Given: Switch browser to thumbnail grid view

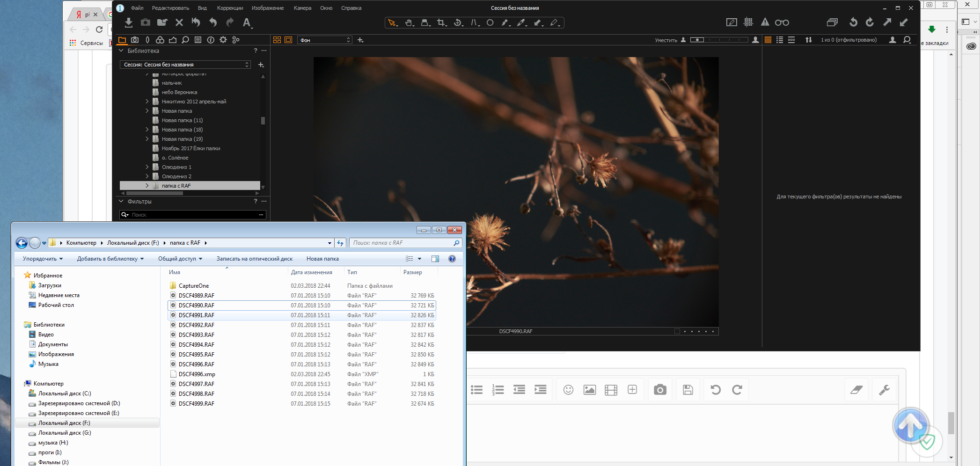Looking at the screenshot, I should pos(768,40).
